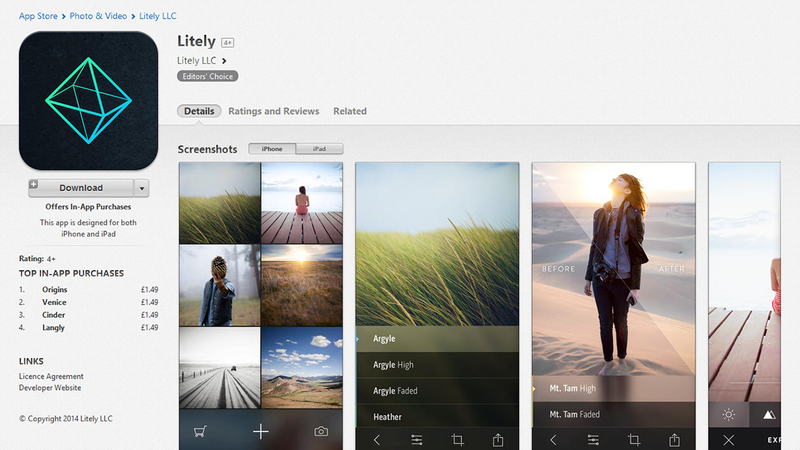Click the Offers In-App Purchases text
The height and width of the screenshot is (450, 800).
coord(88,207)
